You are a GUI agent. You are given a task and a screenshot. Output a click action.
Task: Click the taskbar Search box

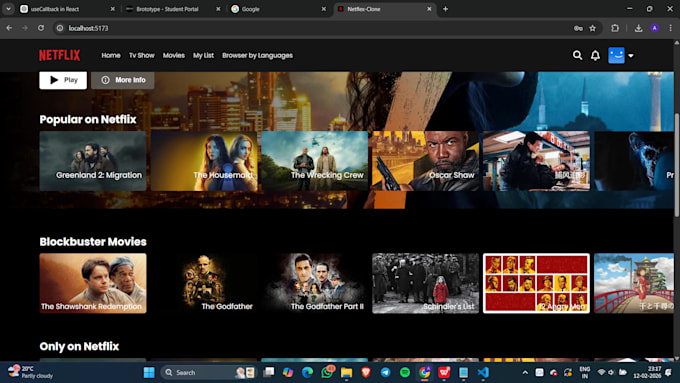click(209, 373)
